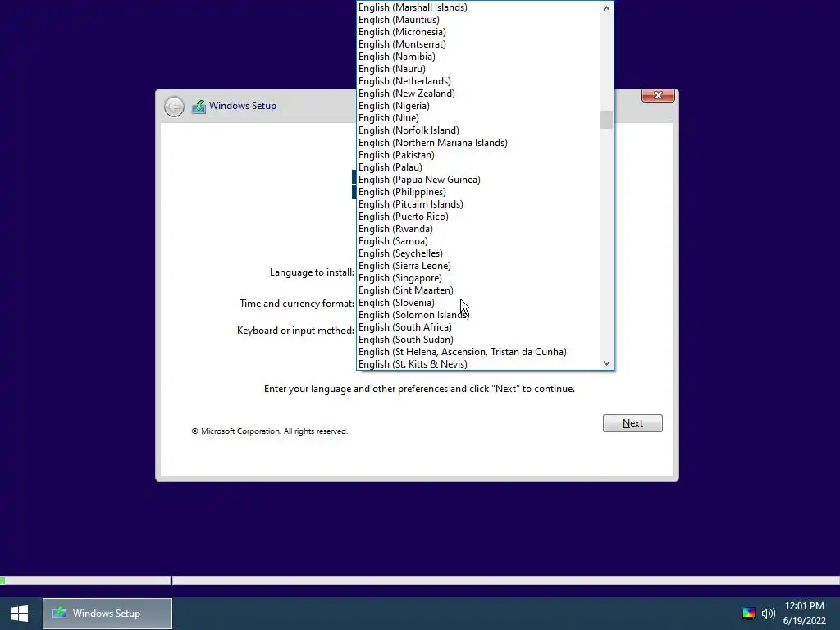Pick English (St Helena, Ascension, Tristan da Cunha)
Viewport: 840px width, 630px height.
coord(478,353)
